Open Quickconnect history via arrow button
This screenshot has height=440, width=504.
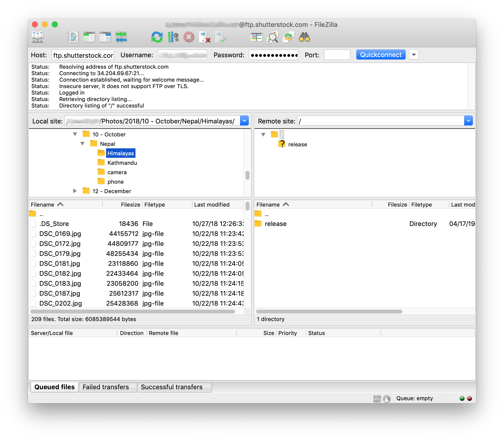pyautogui.click(x=414, y=55)
